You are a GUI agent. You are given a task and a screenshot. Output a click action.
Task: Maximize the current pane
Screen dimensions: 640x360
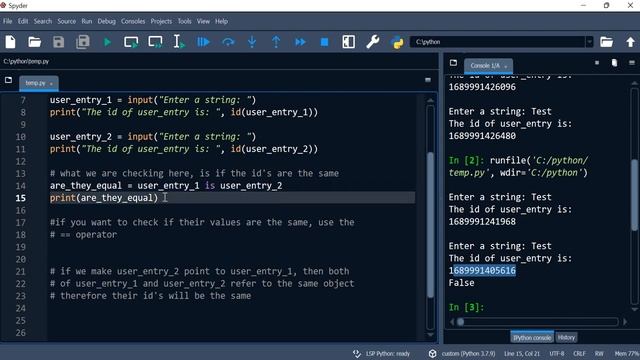pyautogui.click(x=349, y=42)
